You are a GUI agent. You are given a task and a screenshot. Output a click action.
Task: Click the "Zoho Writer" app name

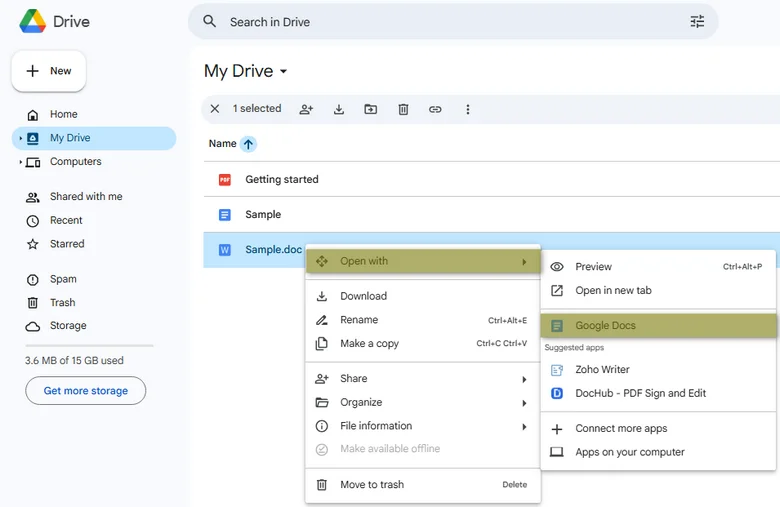click(602, 370)
